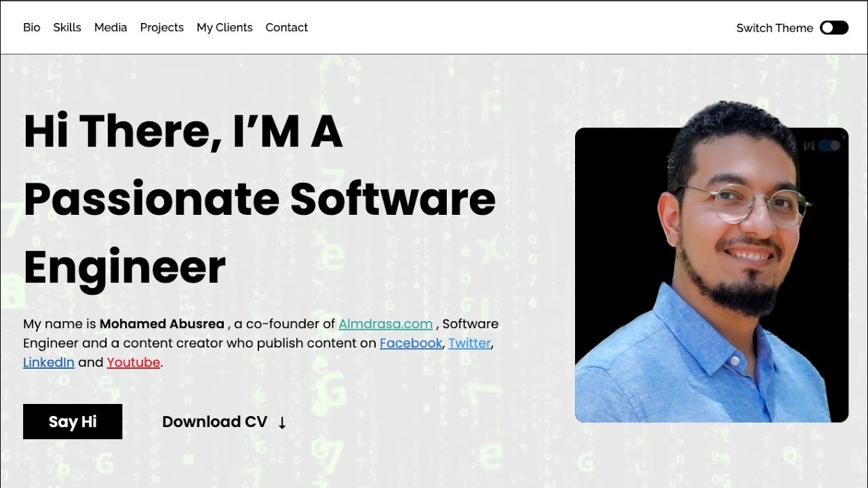Screen dimensions: 868x488
Task: Click the 'Switch Theme' label text
Action: 774,28
